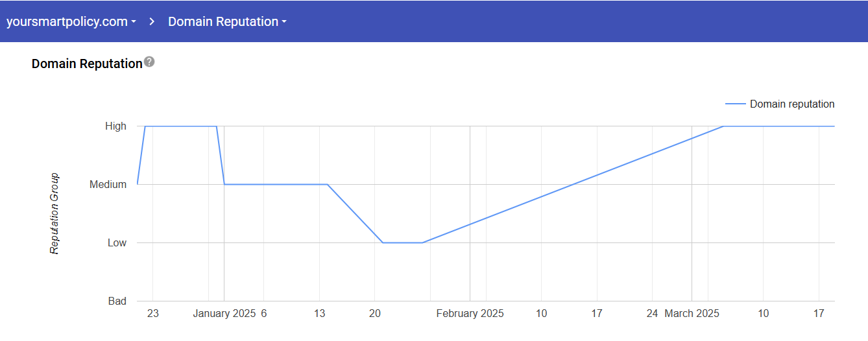Select the 13 date tick label

(319, 314)
